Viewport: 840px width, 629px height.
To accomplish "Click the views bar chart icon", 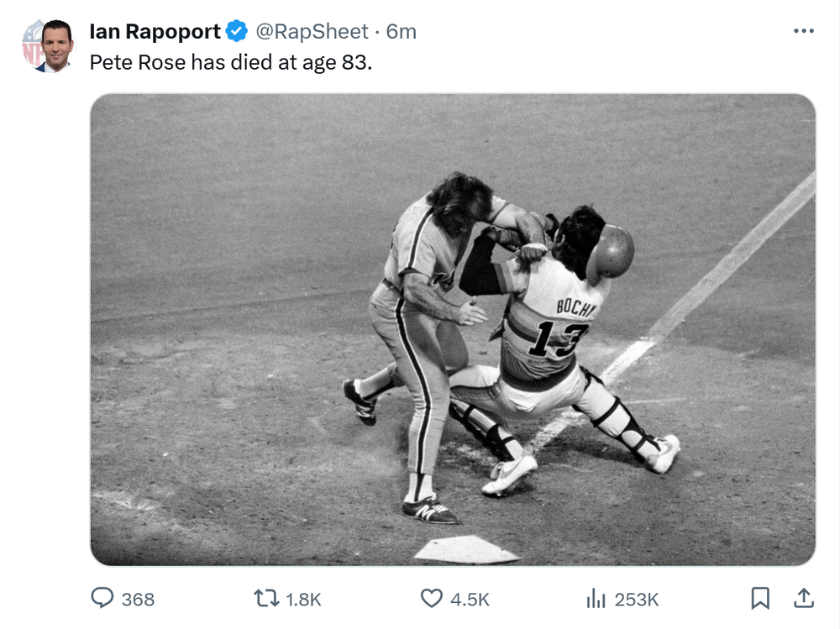I will click(x=596, y=598).
